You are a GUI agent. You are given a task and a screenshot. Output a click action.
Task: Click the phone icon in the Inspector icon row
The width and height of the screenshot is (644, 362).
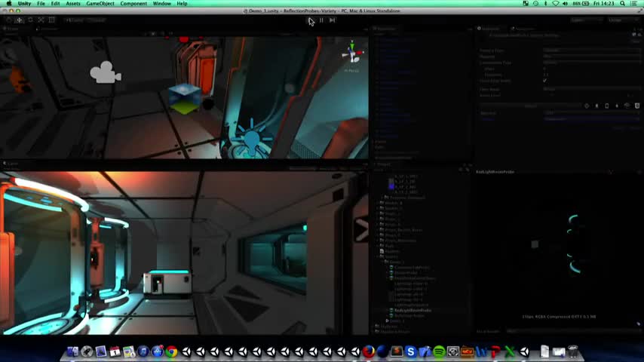pos(606,106)
